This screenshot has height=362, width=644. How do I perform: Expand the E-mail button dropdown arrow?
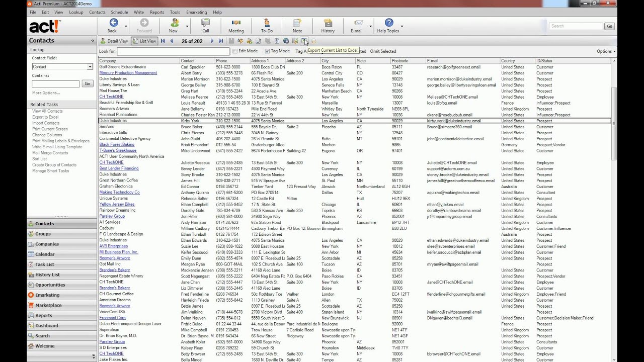371,26
